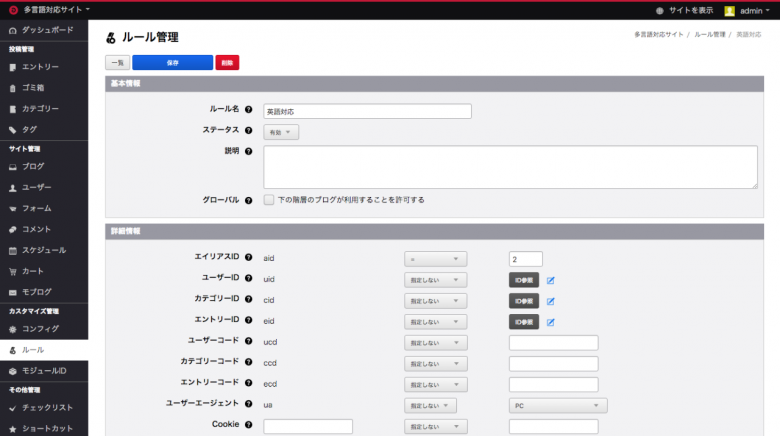
Task: Click the red 削除 button
Action: tap(227, 62)
